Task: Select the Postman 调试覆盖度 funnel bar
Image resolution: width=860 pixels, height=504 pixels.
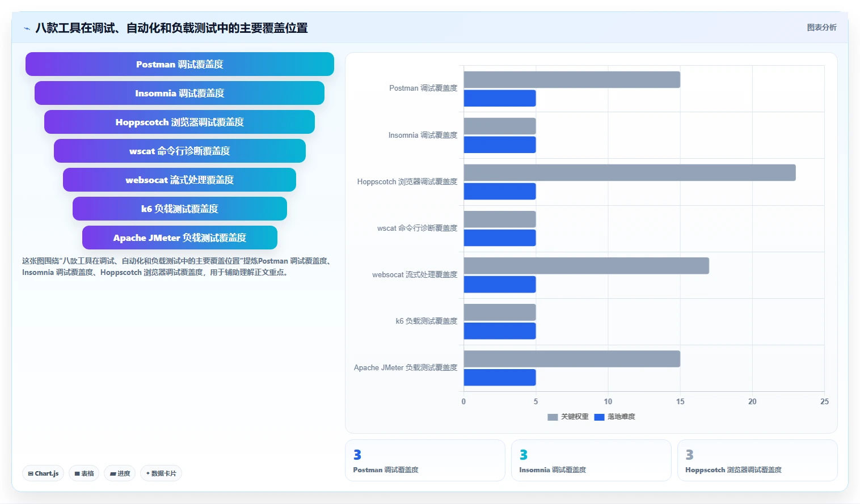Action: pos(180,64)
